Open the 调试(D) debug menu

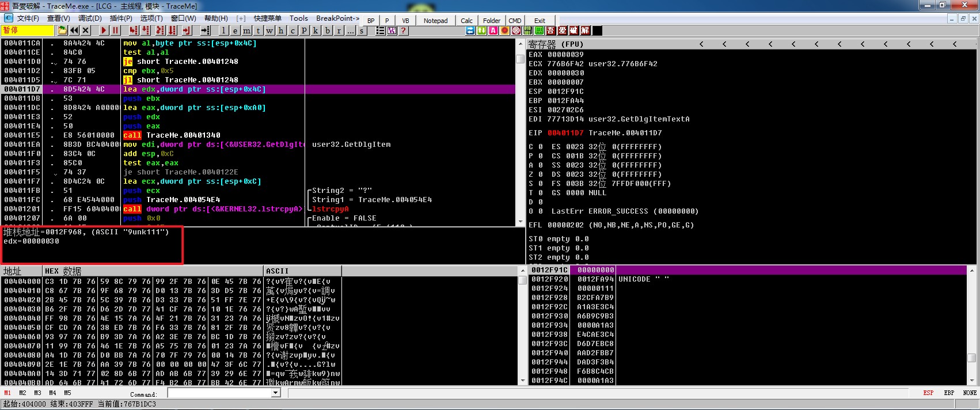tap(90, 18)
